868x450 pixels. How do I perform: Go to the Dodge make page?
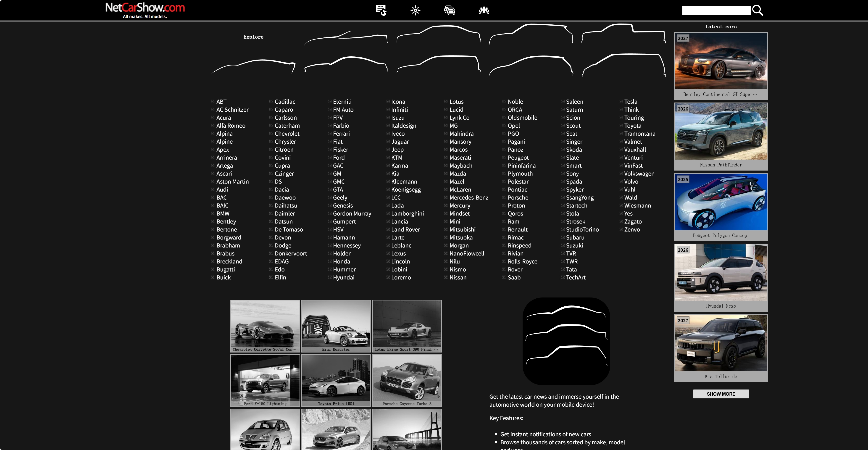click(283, 246)
